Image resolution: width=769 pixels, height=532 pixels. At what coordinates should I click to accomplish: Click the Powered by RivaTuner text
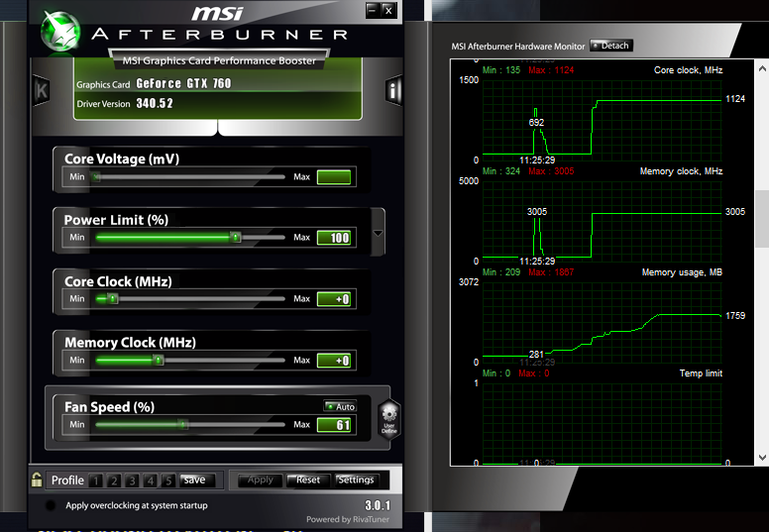[348, 519]
